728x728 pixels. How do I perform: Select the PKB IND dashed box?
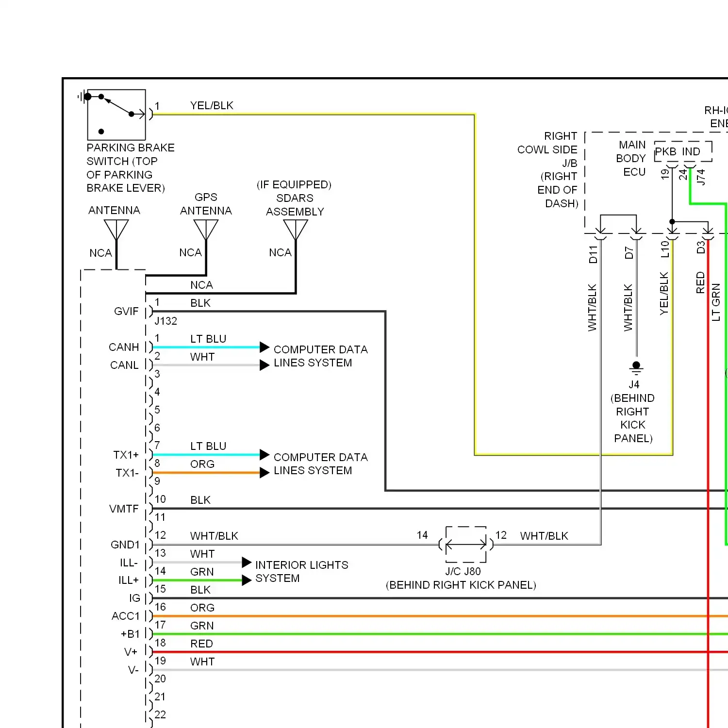[683, 151]
